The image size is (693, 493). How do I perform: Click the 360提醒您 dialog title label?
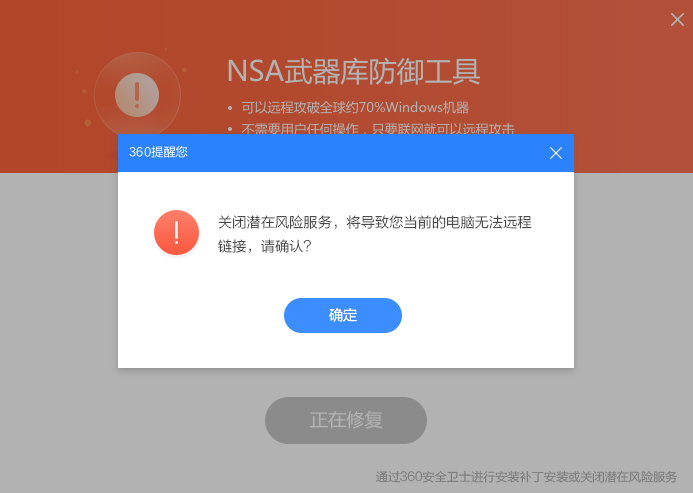pos(158,152)
